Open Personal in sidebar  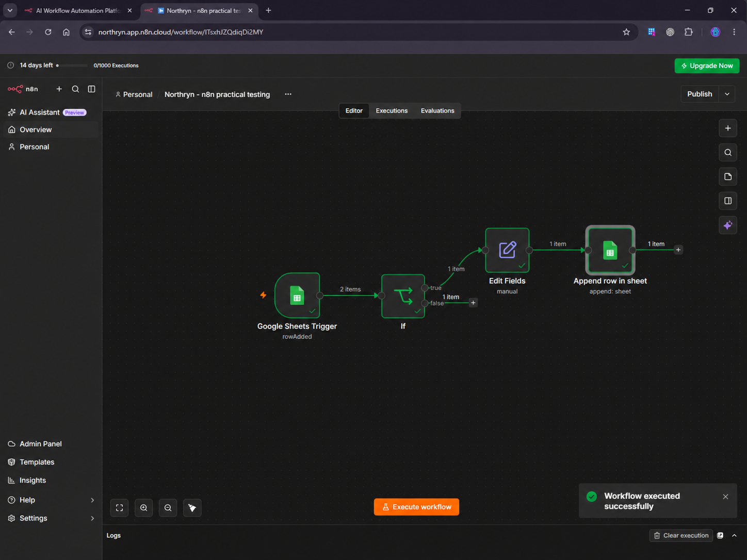point(51,147)
